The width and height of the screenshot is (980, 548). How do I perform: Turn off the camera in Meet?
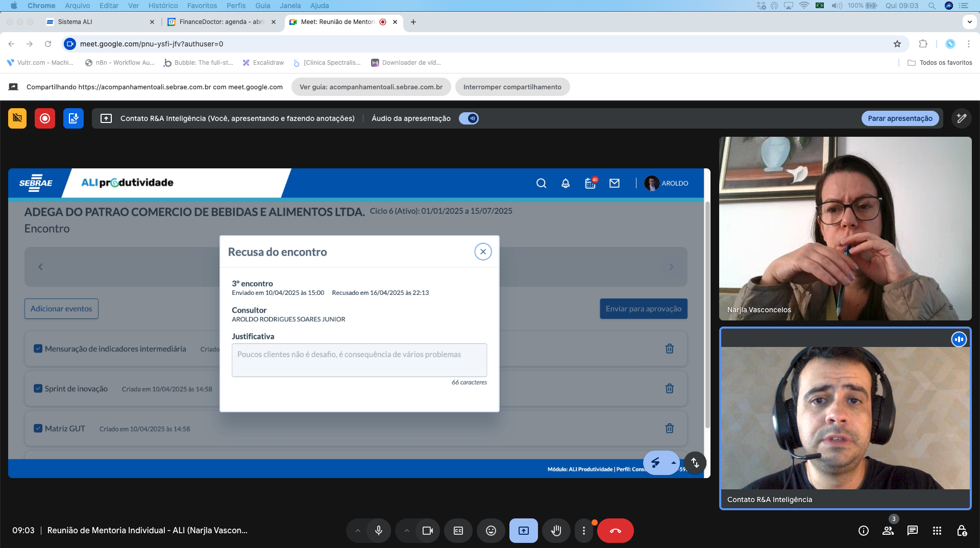pos(428,531)
